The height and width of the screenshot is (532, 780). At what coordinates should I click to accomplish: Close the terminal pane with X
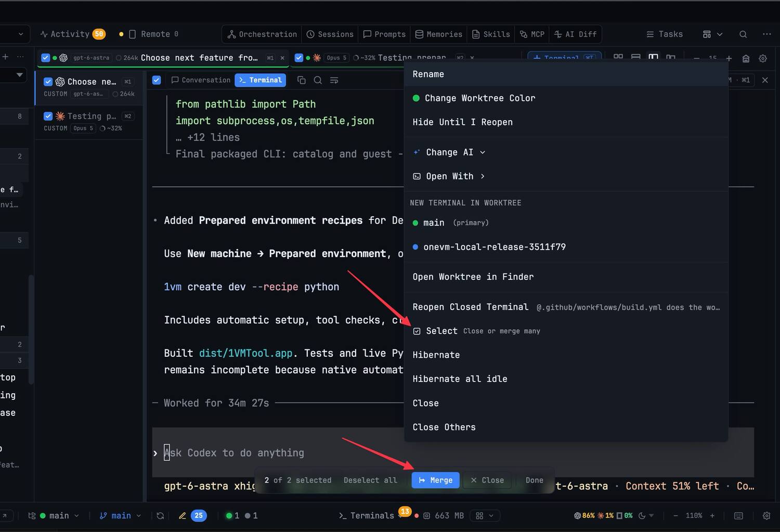pos(765,80)
